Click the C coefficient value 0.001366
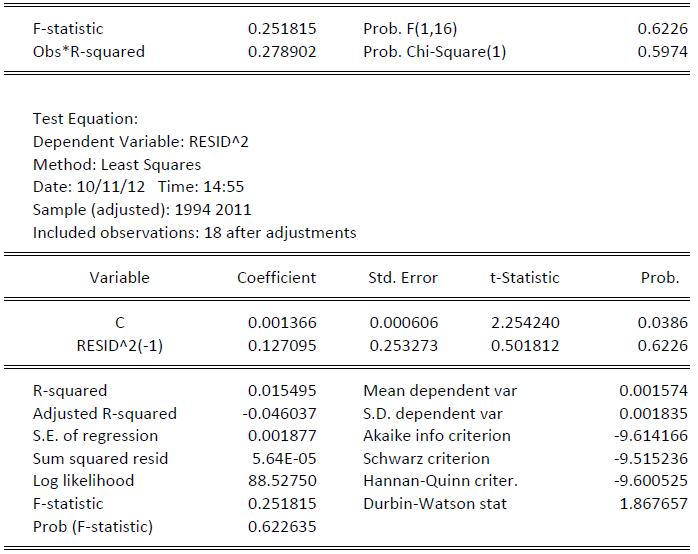The height and width of the screenshot is (554, 698). click(282, 324)
